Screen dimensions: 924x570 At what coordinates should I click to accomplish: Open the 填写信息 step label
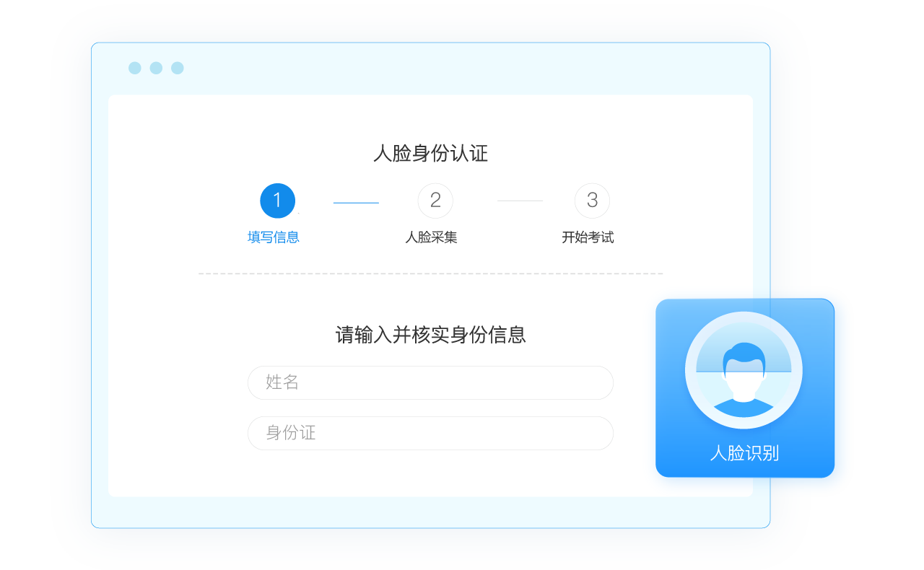(274, 237)
